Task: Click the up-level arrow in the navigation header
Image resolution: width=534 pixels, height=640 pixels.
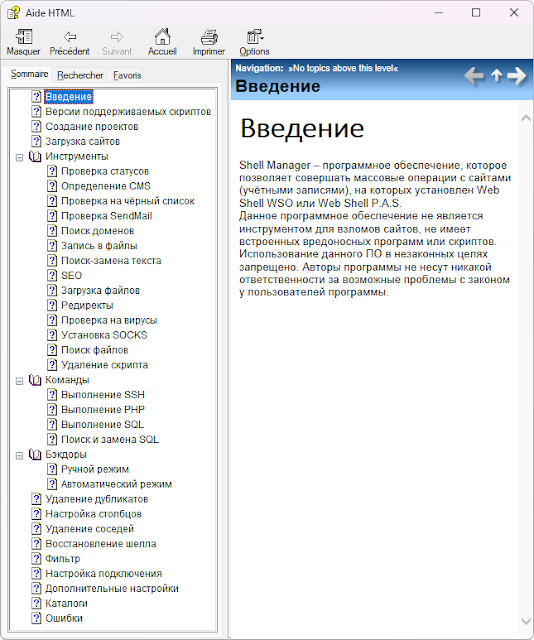Action: click(496, 76)
